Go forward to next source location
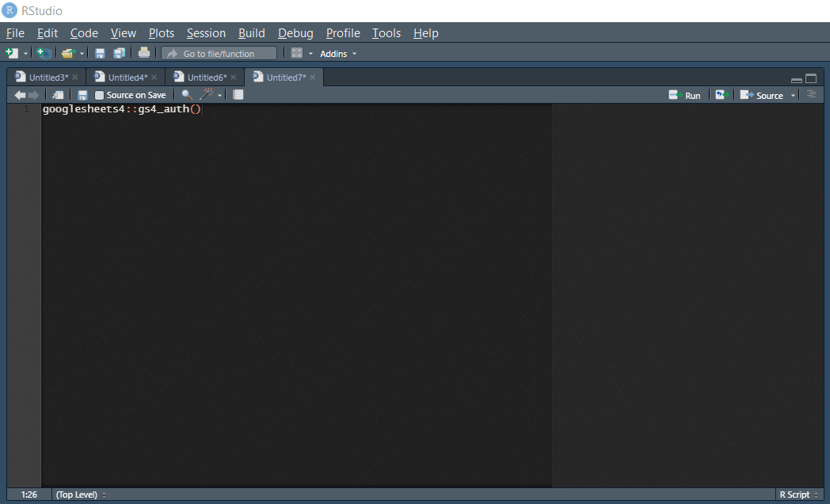 (x=34, y=95)
